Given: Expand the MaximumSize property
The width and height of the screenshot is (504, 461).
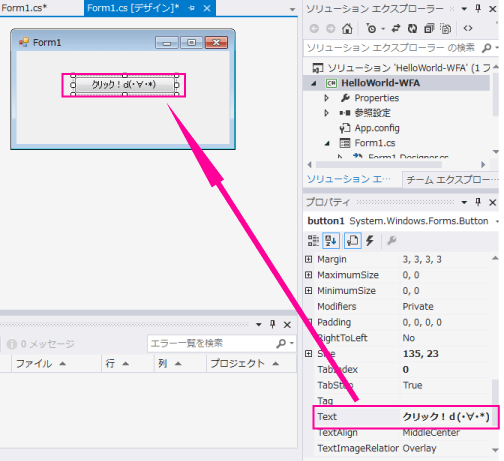Looking at the screenshot, I should coord(309,275).
